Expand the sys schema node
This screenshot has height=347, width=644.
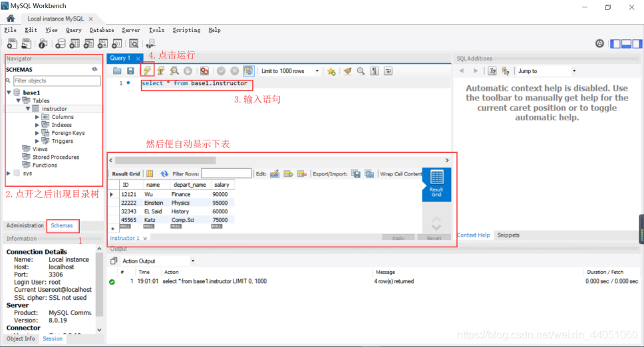[x=8, y=173]
